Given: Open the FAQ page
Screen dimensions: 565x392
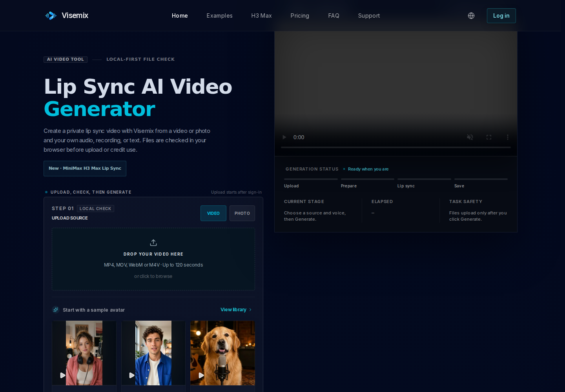Looking at the screenshot, I should [334, 16].
